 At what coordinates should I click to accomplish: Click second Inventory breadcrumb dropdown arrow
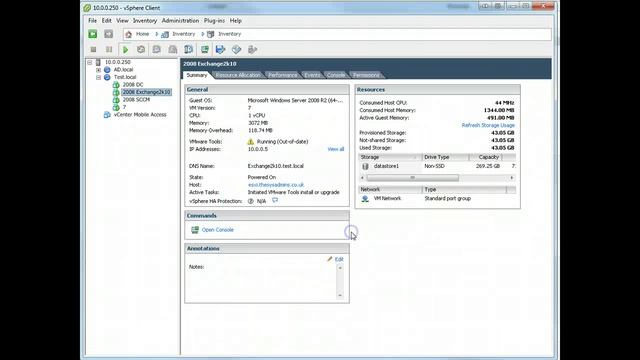(202, 34)
